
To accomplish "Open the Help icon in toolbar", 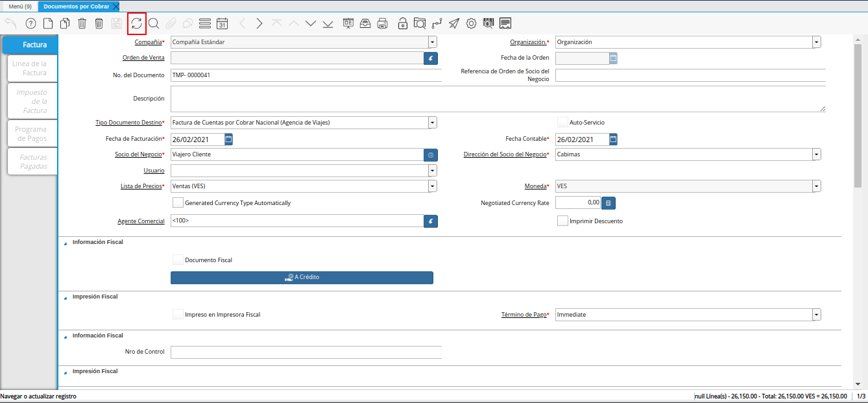I will pyautogui.click(x=30, y=24).
